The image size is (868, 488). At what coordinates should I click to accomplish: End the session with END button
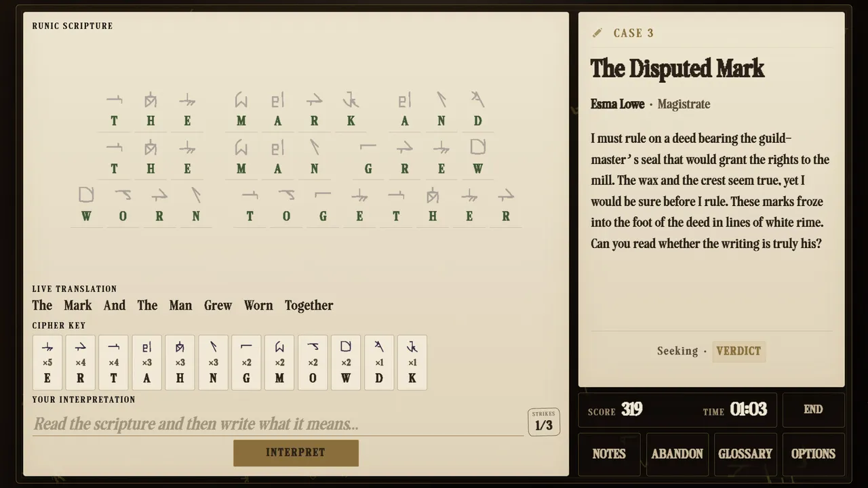coord(814,409)
